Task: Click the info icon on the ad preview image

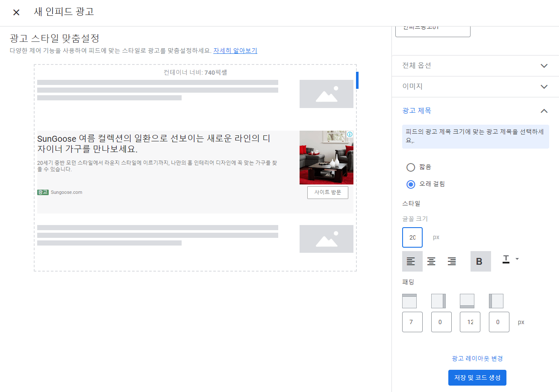Action: click(350, 134)
